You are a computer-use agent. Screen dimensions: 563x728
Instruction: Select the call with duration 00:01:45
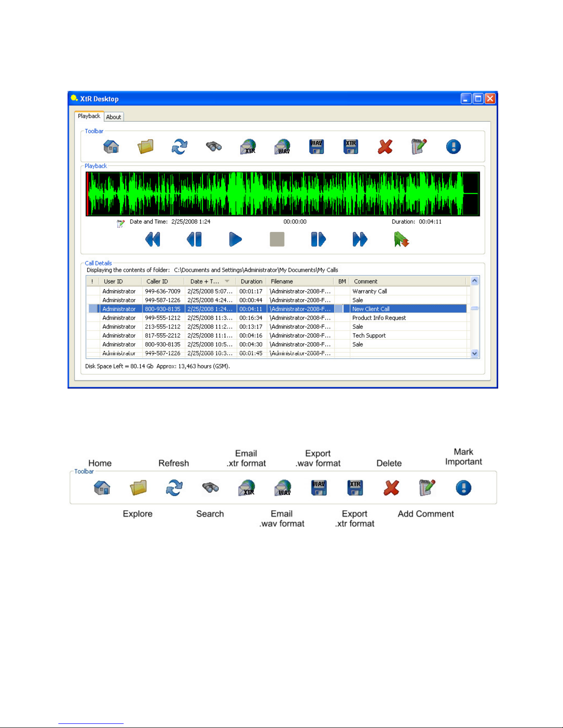tap(278, 353)
